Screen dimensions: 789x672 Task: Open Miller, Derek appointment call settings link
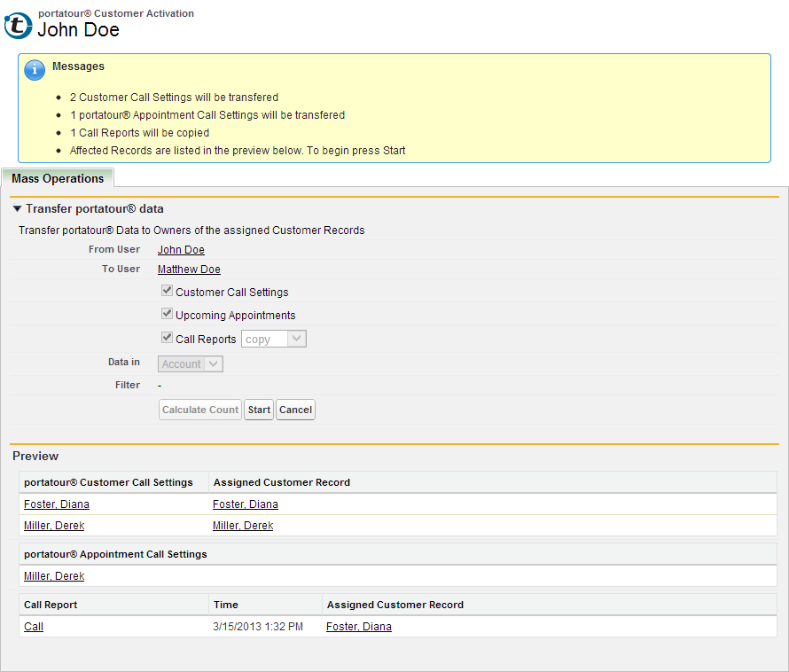[x=54, y=576]
